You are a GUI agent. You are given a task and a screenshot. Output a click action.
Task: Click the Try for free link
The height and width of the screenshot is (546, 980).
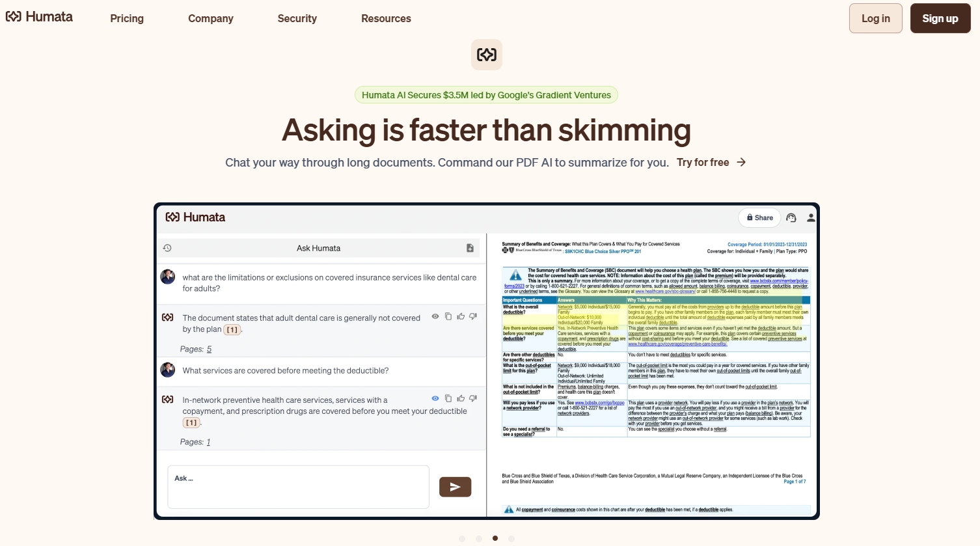tap(703, 162)
